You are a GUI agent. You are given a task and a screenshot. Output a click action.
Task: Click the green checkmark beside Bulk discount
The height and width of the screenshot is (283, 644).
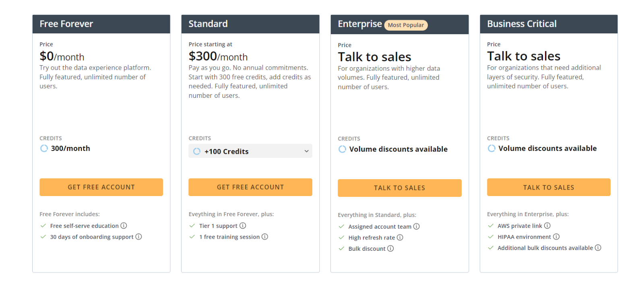pos(341,248)
